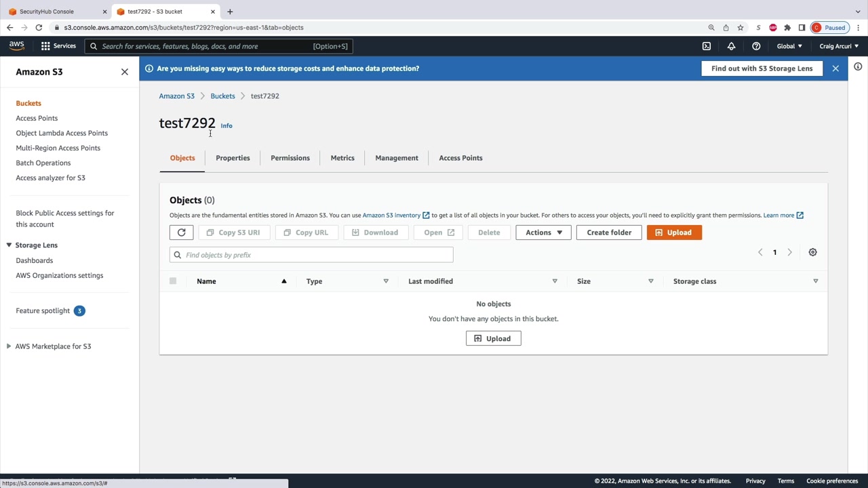
Task: Dismiss the S3 Storage Lens banner
Action: point(835,68)
